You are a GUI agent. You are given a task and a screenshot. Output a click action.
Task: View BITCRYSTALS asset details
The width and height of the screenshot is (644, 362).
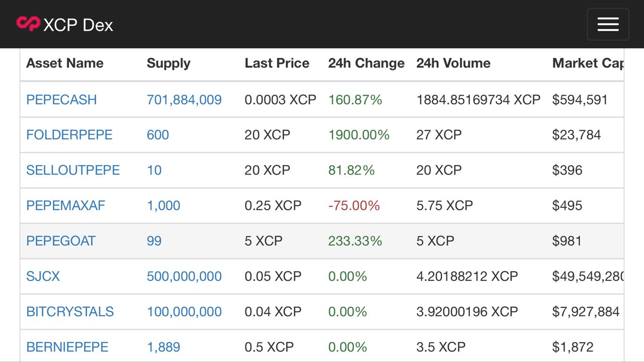click(x=70, y=312)
